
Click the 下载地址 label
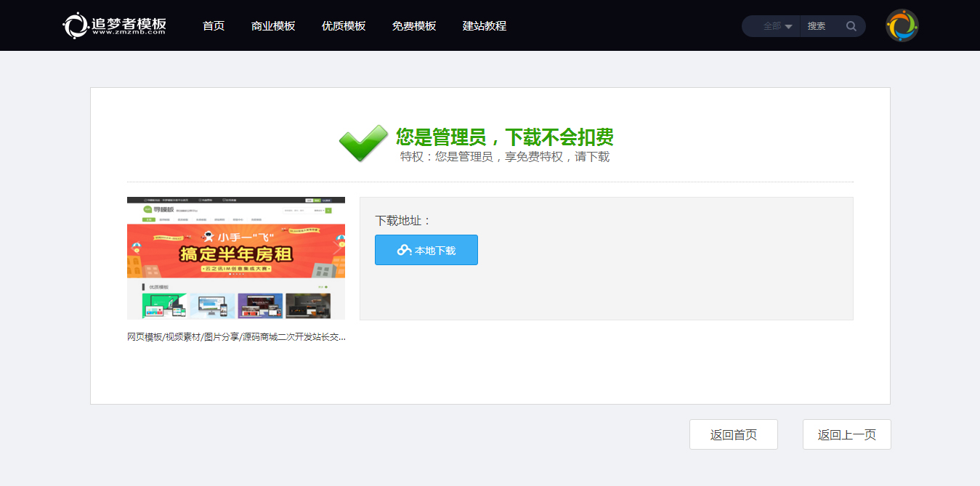[x=403, y=220]
